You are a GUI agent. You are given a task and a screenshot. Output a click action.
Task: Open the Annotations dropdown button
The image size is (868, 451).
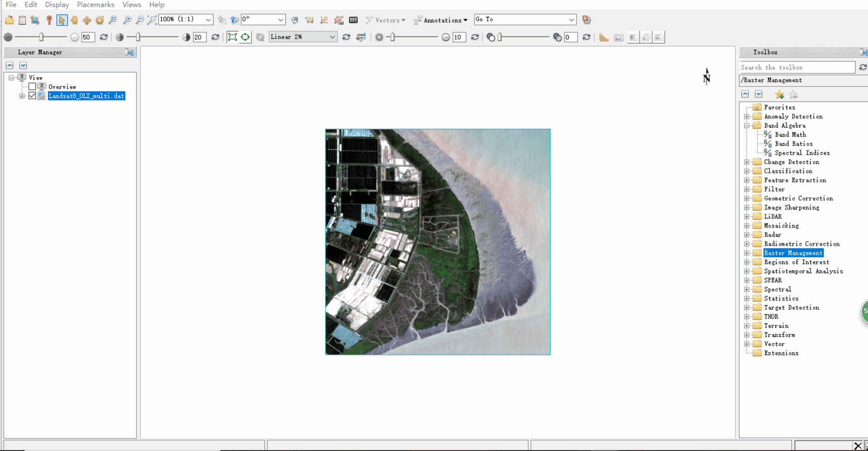[x=440, y=20]
